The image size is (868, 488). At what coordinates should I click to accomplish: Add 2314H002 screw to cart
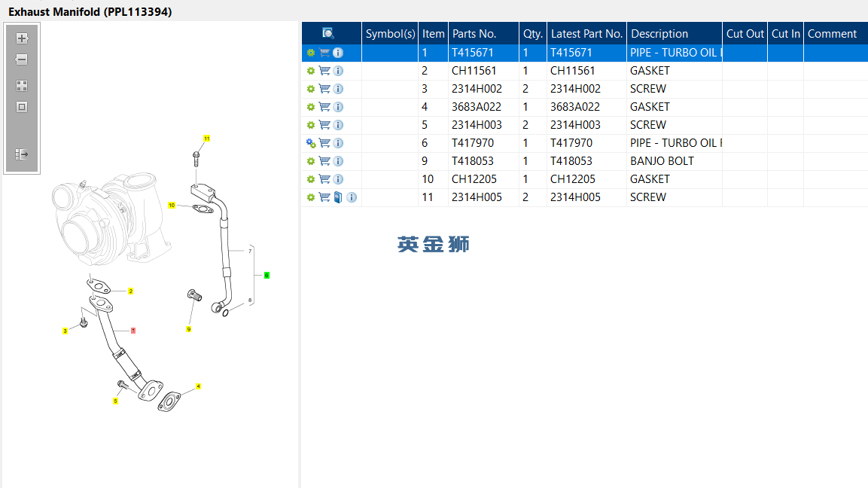(324, 89)
